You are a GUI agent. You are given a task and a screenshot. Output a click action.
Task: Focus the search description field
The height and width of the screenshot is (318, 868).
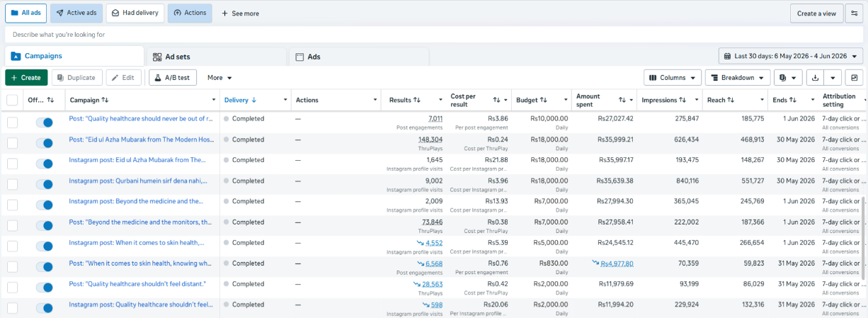433,34
